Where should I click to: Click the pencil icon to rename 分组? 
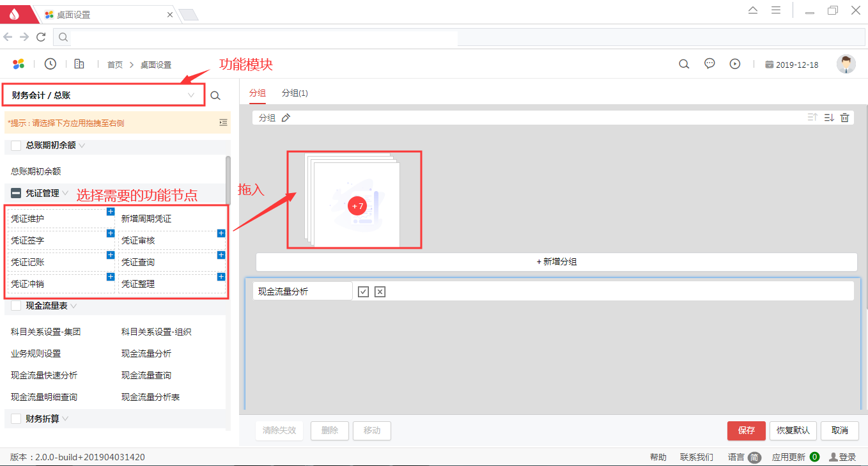click(x=286, y=118)
